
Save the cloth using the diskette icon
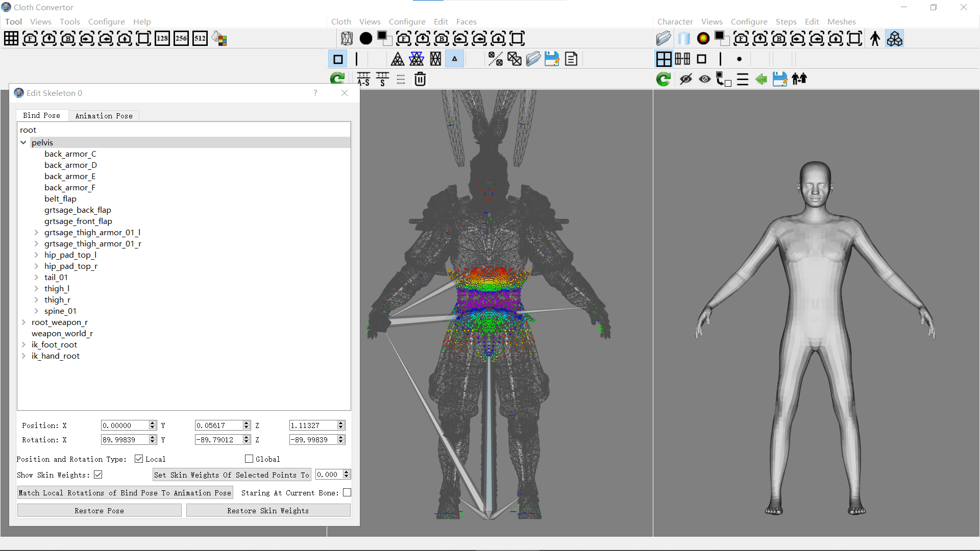coord(551,59)
